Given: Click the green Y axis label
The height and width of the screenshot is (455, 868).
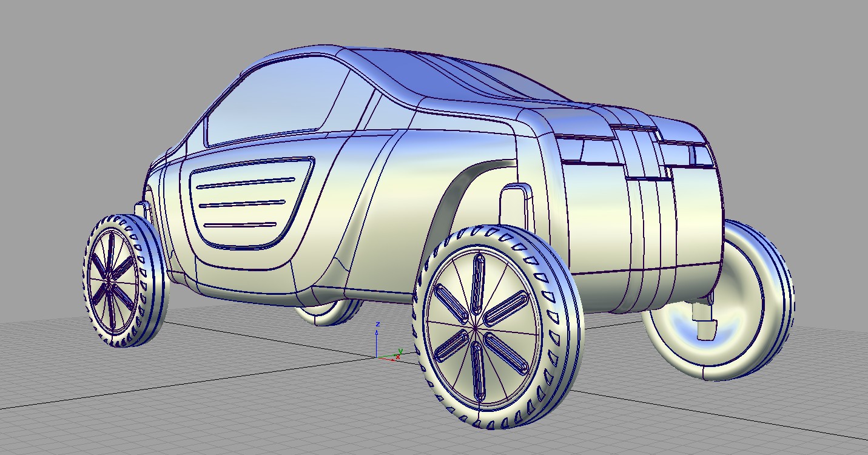Looking at the screenshot, I should click(x=400, y=351).
